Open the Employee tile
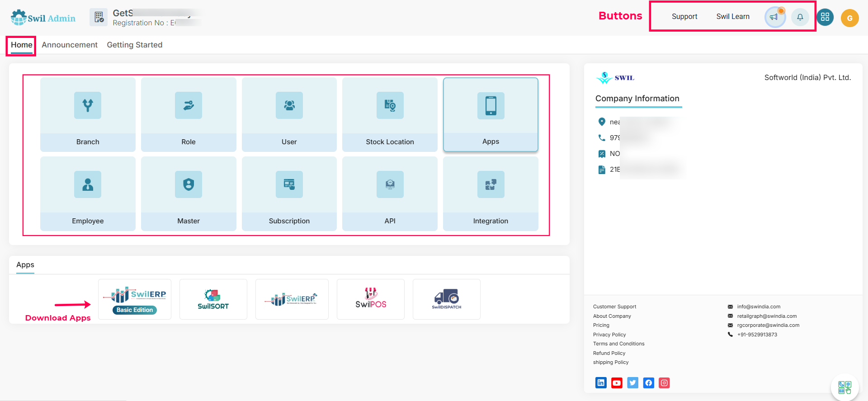The image size is (868, 401). (88, 193)
